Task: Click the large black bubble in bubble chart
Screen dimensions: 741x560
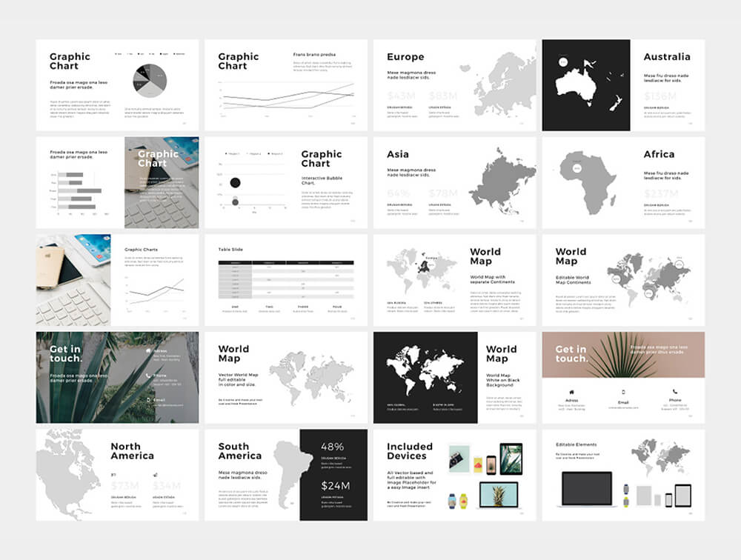Action: pos(236,182)
